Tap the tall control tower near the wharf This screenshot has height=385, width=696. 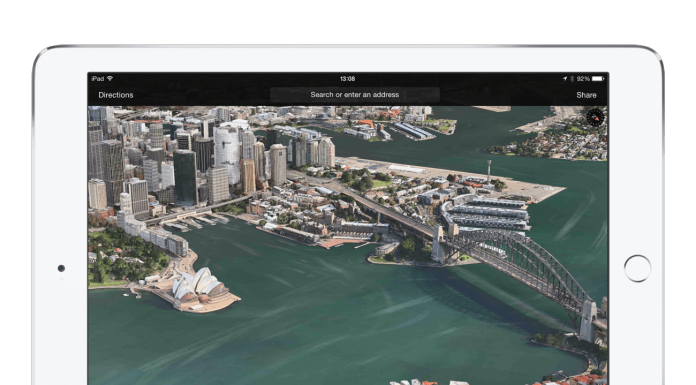(x=489, y=172)
